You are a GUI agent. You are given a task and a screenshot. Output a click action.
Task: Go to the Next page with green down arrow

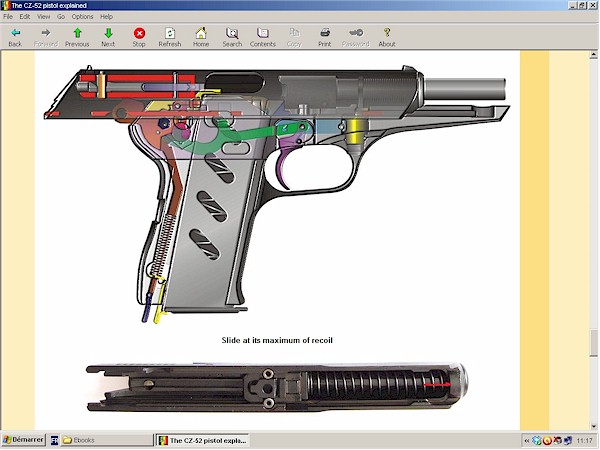(108, 37)
